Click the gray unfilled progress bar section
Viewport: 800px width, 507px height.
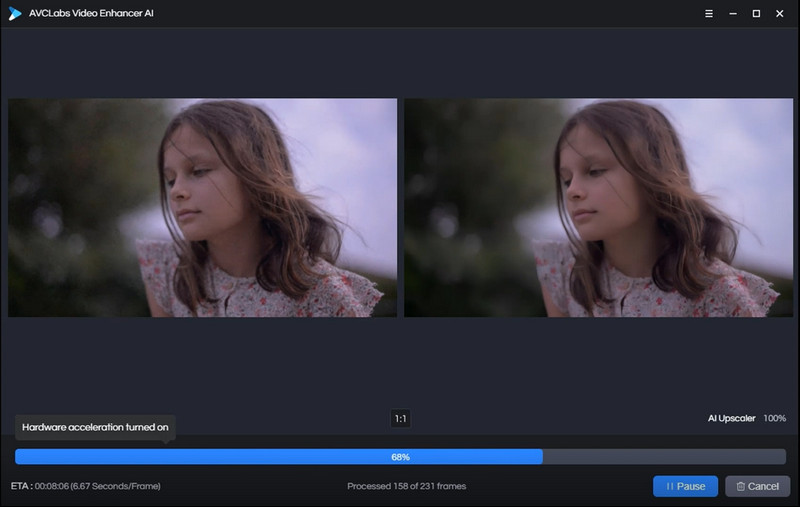[x=664, y=457]
